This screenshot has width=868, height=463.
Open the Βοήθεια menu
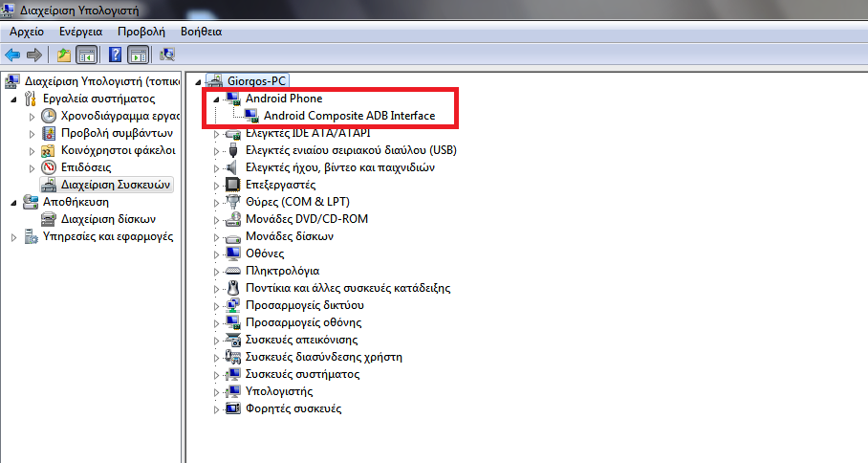point(202,32)
